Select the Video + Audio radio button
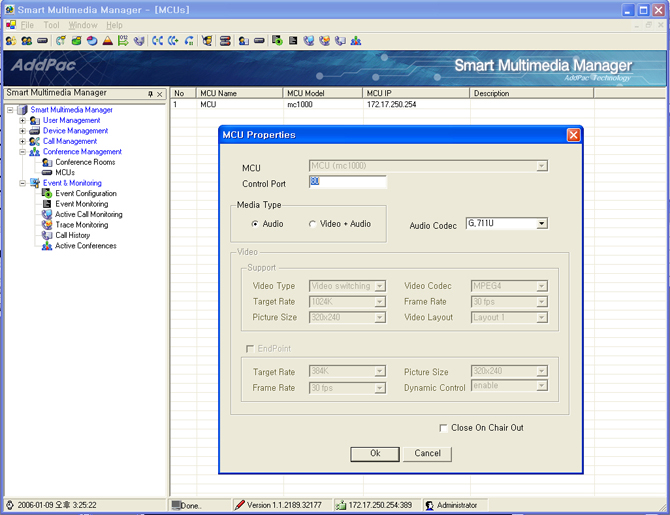This screenshot has height=515, width=670. (312, 224)
